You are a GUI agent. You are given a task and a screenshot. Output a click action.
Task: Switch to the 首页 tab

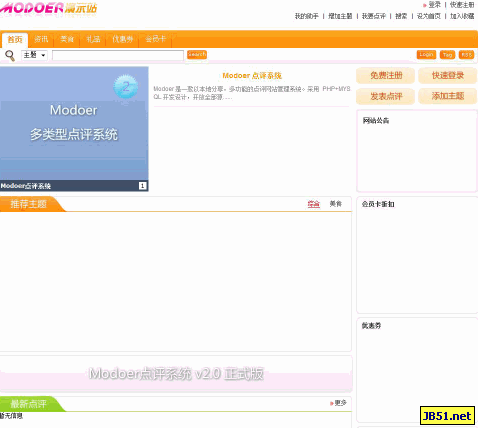(x=15, y=40)
